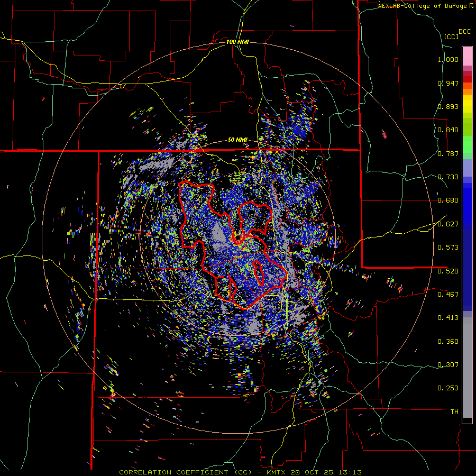Select the 0.787 legend value
The height and width of the screenshot is (476, 476).
(x=448, y=153)
